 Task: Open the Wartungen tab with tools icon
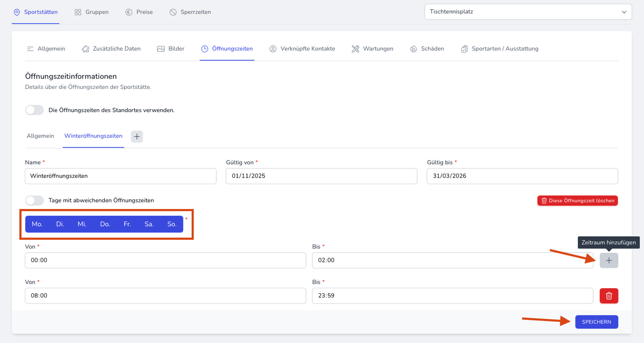click(x=372, y=49)
